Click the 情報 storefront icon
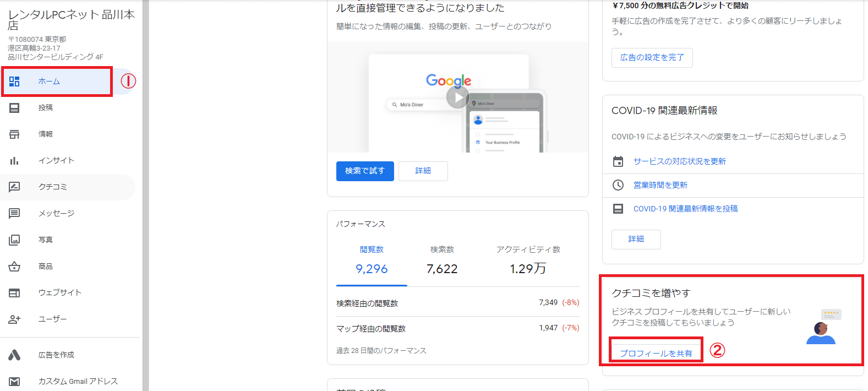The image size is (868, 391). [14, 134]
